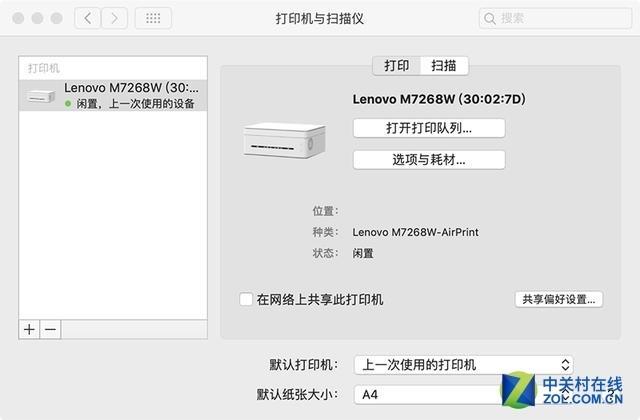640x420 pixels.
Task: Click into the 搜索 search field
Action: [556, 18]
